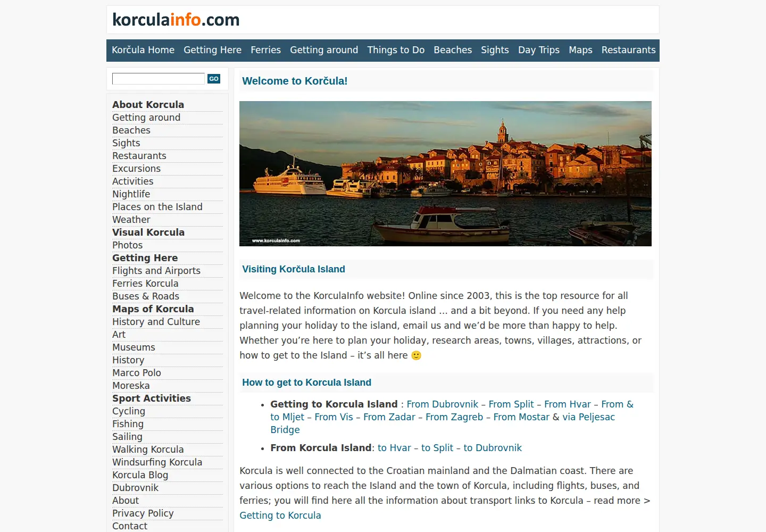Image resolution: width=766 pixels, height=532 pixels.
Task: Click the korculainfo.com site logo
Action: 176,20
